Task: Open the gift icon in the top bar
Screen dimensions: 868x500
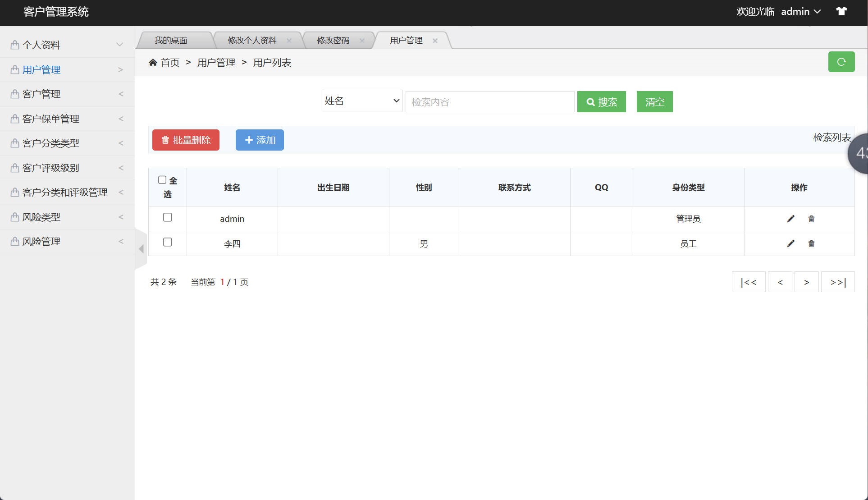Action: tap(841, 11)
